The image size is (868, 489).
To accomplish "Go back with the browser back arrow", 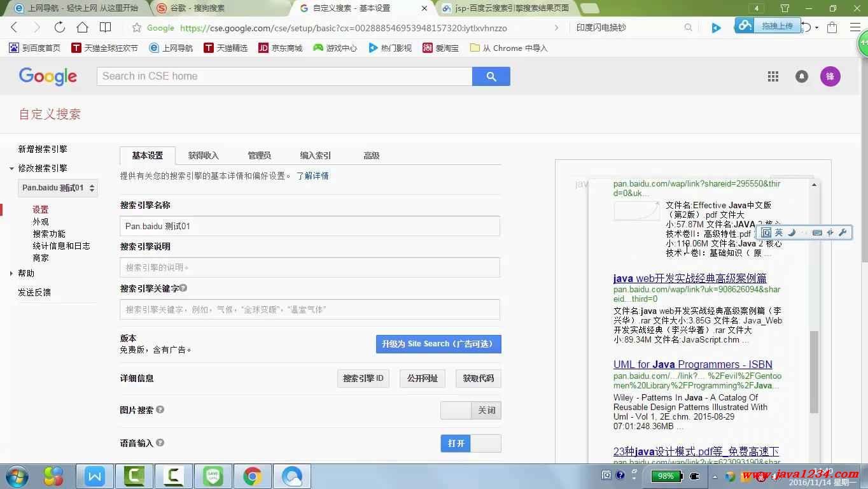I will point(14,27).
